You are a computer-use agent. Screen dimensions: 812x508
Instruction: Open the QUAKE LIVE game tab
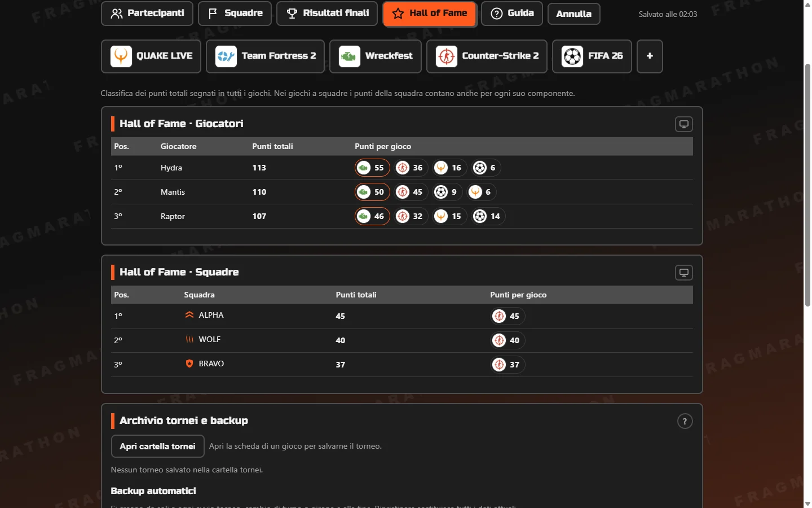pos(151,56)
